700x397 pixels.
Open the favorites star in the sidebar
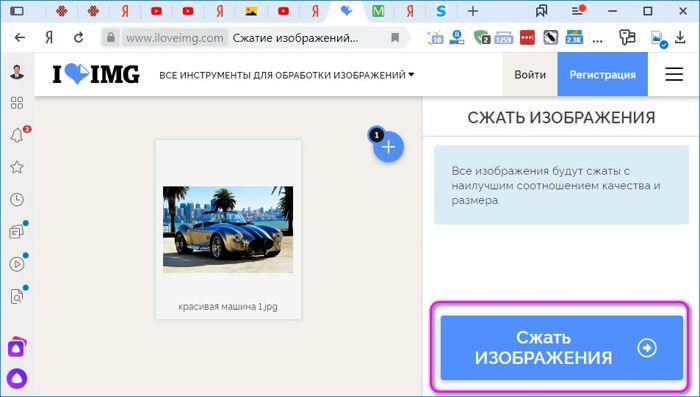(x=17, y=167)
